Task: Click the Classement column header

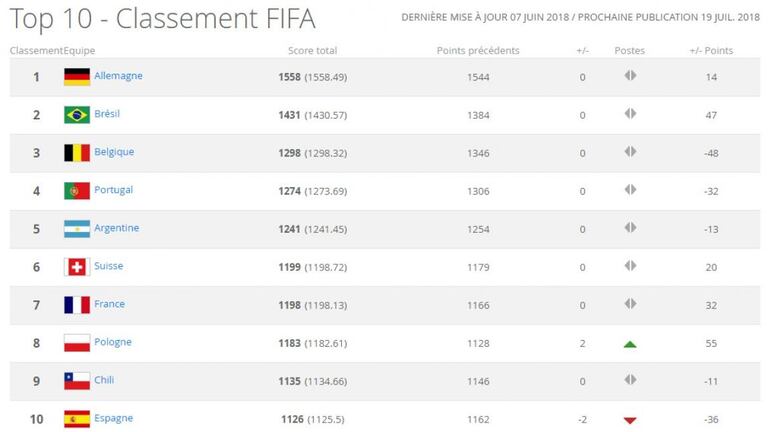Action: click(36, 50)
